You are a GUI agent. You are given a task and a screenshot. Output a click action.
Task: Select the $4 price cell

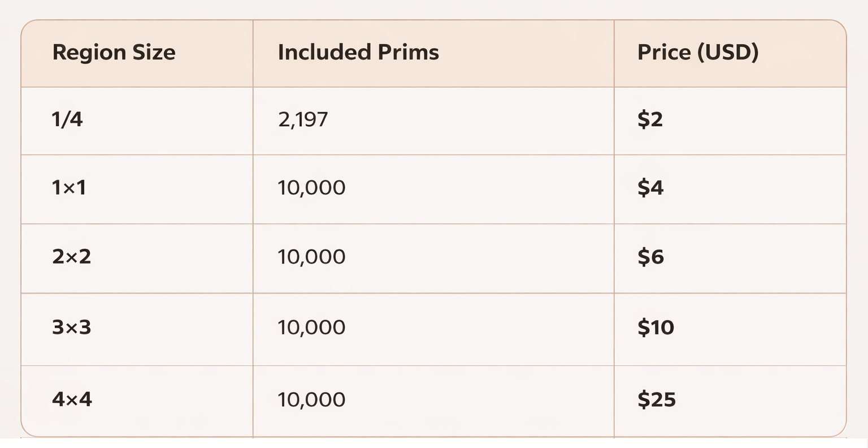650,188
